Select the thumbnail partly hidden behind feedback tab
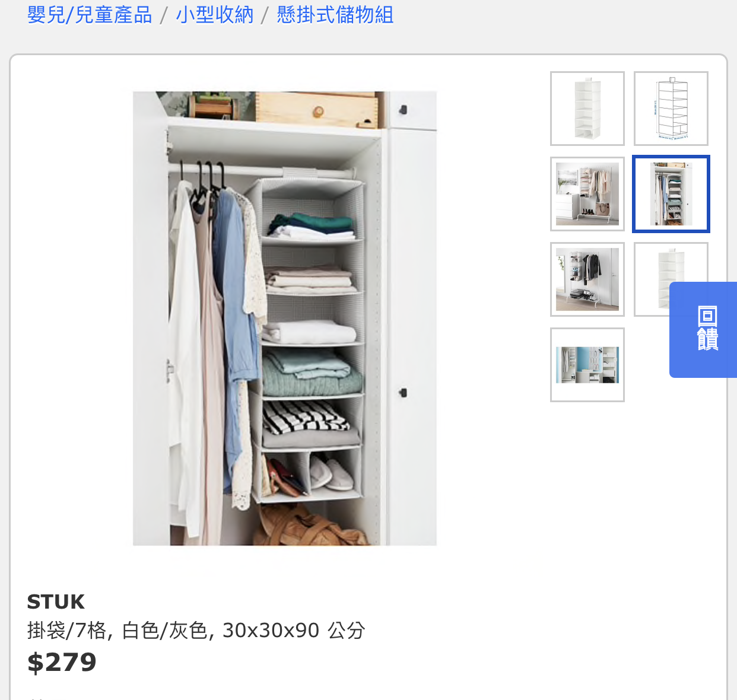The width and height of the screenshot is (737, 700). click(x=652, y=279)
